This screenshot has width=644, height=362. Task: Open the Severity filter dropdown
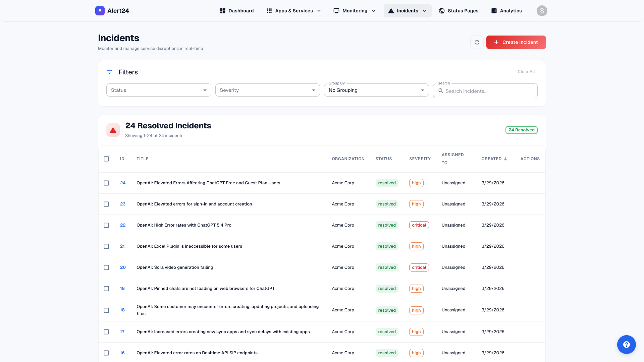pyautogui.click(x=267, y=90)
